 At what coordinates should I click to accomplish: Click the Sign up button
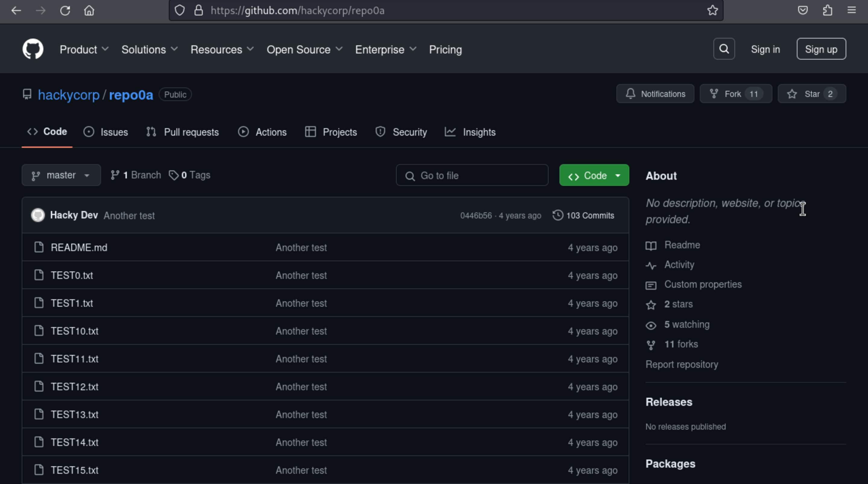(821, 49)
